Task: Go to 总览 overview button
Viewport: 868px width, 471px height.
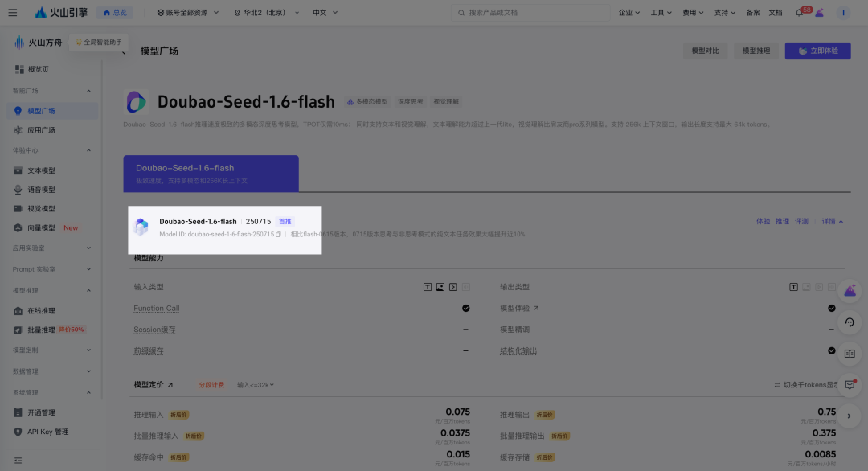Action: 115,13
